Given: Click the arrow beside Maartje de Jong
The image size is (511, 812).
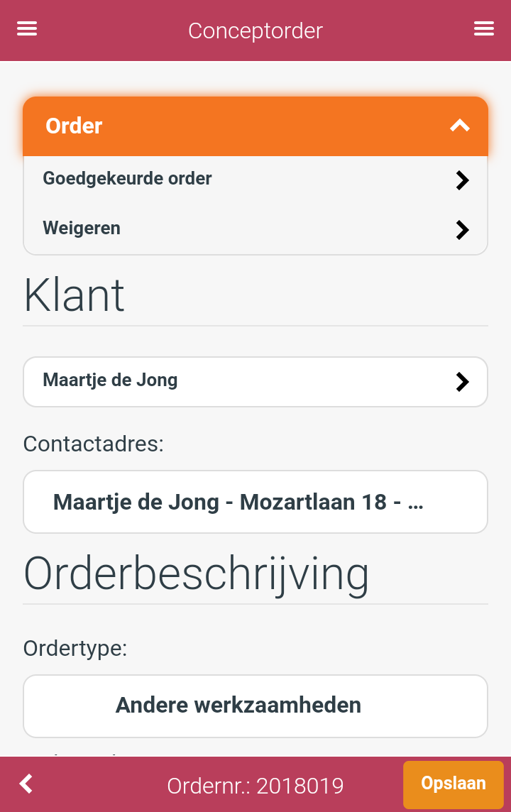Looking at the screenshot, I should click(462, 382).
